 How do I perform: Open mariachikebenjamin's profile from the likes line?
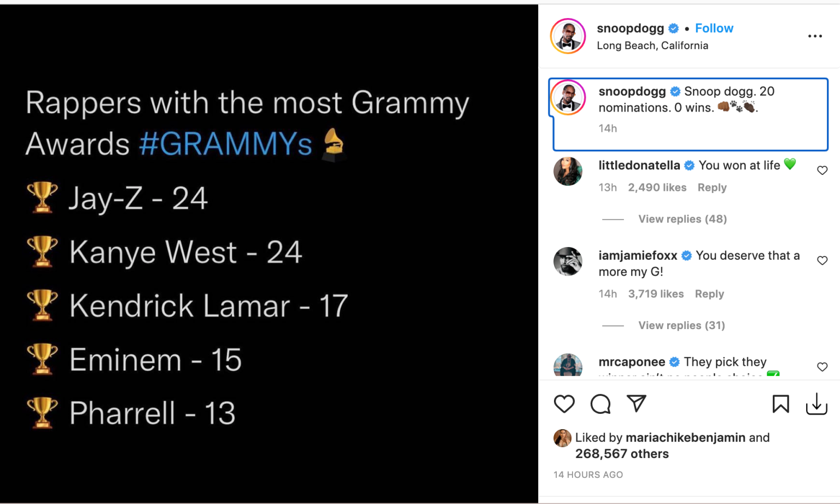[x=685, y=438]
